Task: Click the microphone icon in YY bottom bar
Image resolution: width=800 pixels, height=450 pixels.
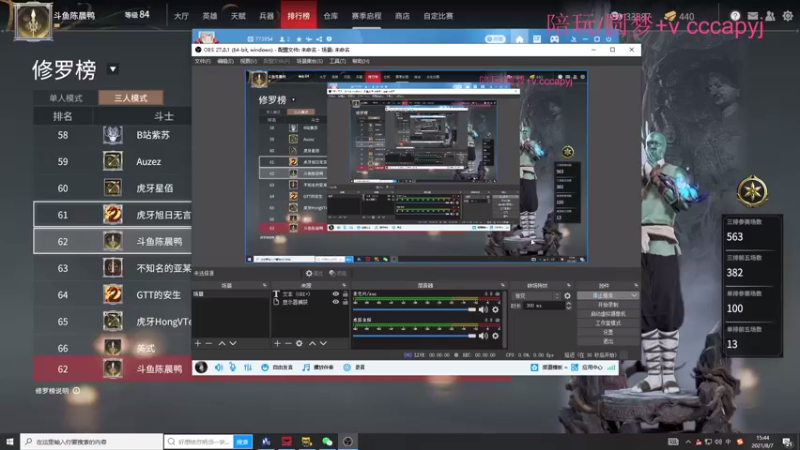Action: click(233, 367)
